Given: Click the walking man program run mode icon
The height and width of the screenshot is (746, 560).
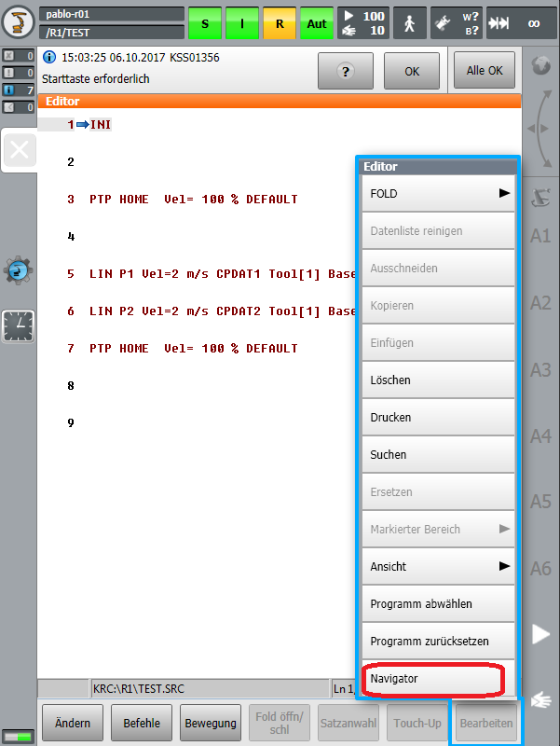Looking at the screenshot, I should 409,23.
